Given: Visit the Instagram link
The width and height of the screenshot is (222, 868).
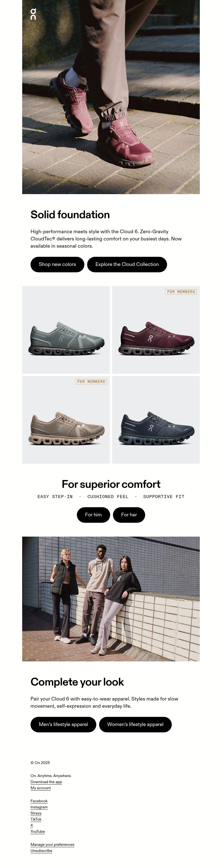Looking at the screenshot, I should pyautogui.click(x=39, y=807).
